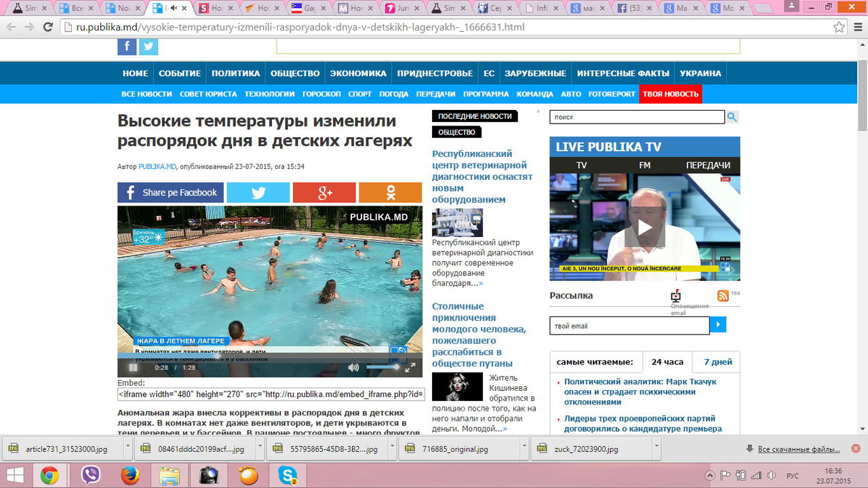This screenshot has height=488, width=868.
Task: Open article about veterinary diagnostics center
Action: tap(482, 176)
